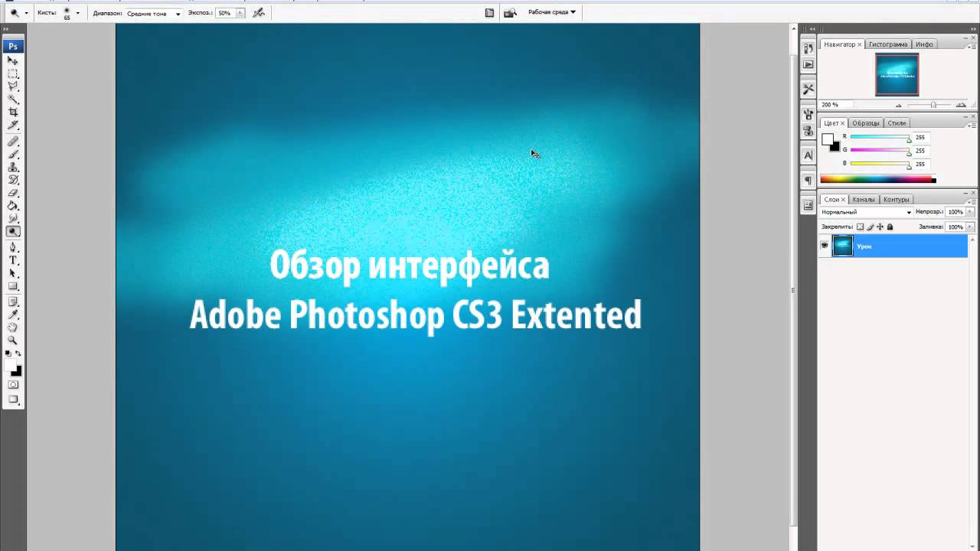Switch to the Образцы tab
The image size is (980, 551).
(x=866, y=123)
